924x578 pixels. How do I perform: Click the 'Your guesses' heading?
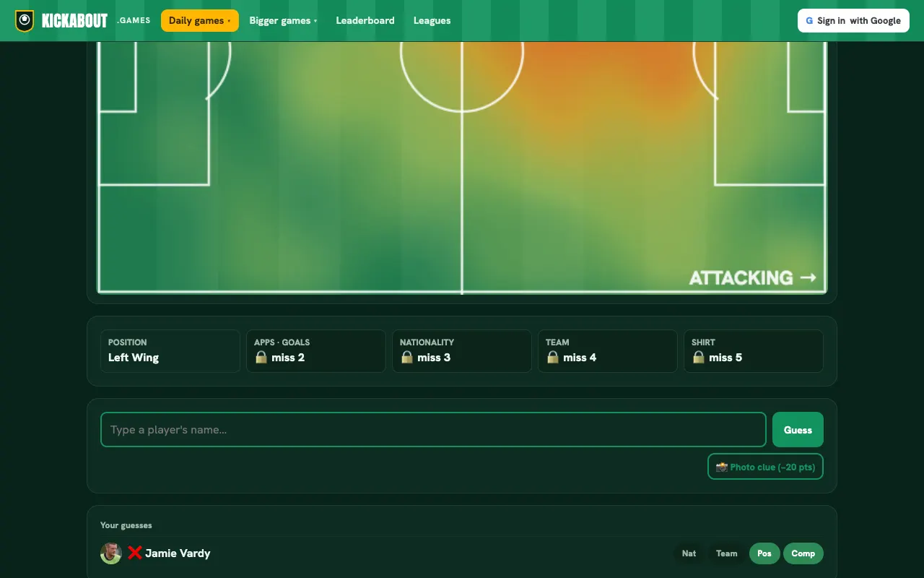[126, 525]
